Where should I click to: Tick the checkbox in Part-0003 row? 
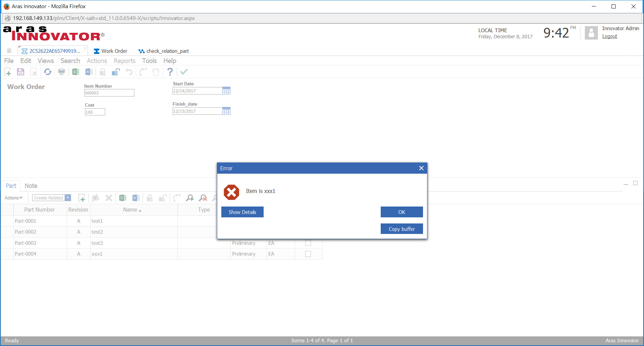point(308,243)
